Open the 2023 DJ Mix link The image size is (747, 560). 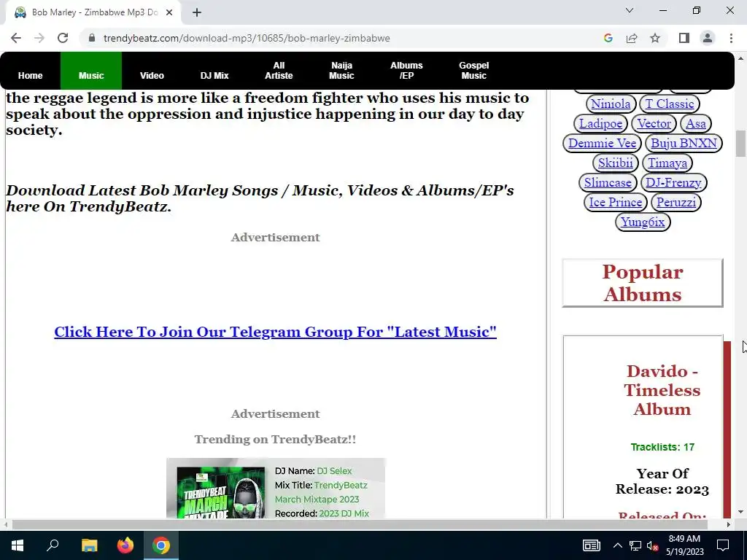pos(344,513)
